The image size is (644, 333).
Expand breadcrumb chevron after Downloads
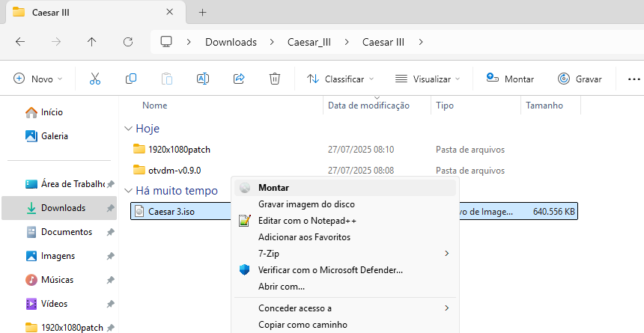(272, 42)
